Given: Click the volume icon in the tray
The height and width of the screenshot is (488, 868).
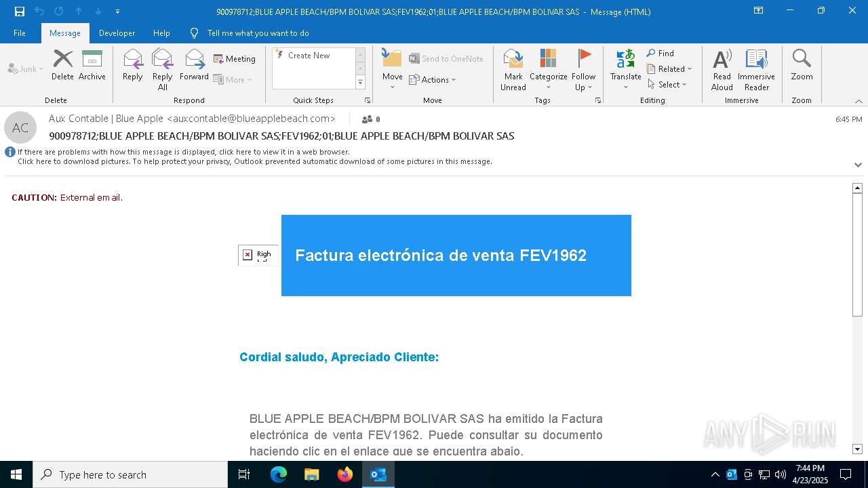Looking at the screenshot, I should point(781,474).
